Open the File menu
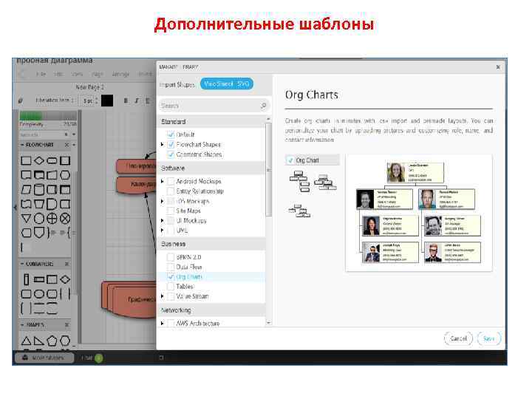The width and height of the screenshot is (532, 399). 41,74
